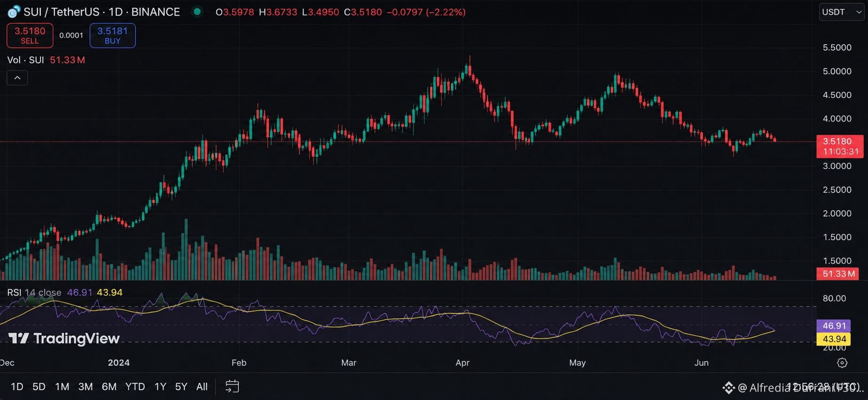
Task: Click the yellow 43.94 RSI axis label
Action: 834,339
